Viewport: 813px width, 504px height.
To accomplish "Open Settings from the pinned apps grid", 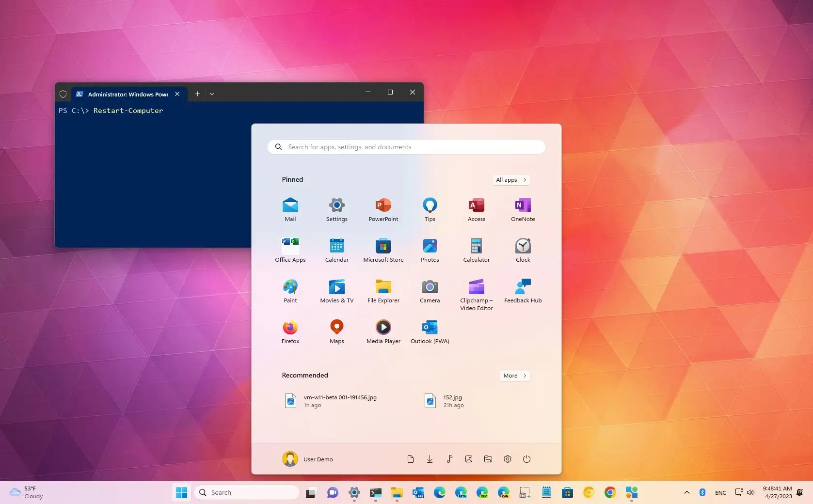I will coord(336,209).
